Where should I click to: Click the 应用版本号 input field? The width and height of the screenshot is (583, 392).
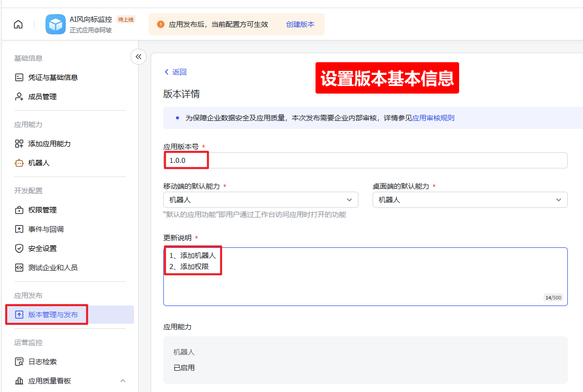pos(366,160)
